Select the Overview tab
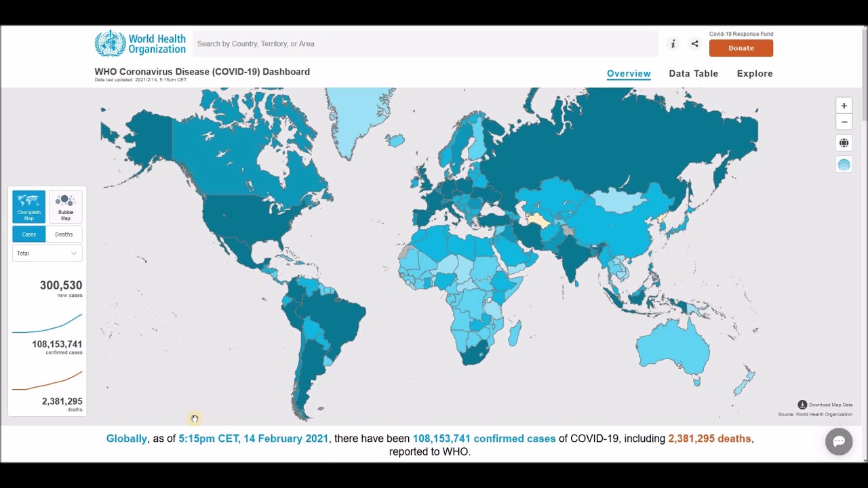The height and width of the screenshot is (488, 868). 628,73
